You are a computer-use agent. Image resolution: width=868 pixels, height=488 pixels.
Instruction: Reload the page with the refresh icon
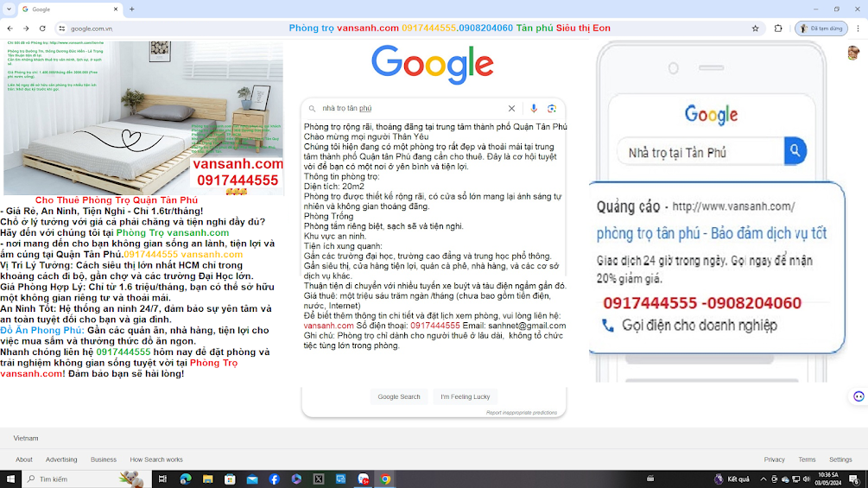tap(42, 29)
